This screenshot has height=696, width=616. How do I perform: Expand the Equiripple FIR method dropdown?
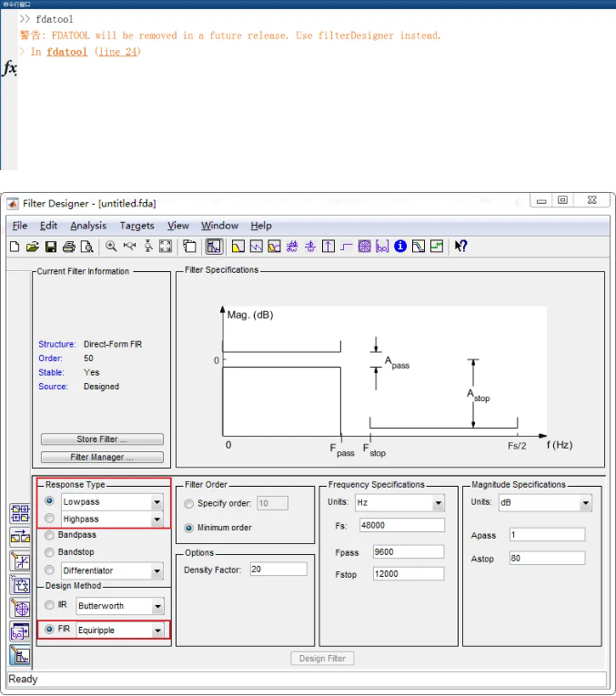click(x=157, y=630)
